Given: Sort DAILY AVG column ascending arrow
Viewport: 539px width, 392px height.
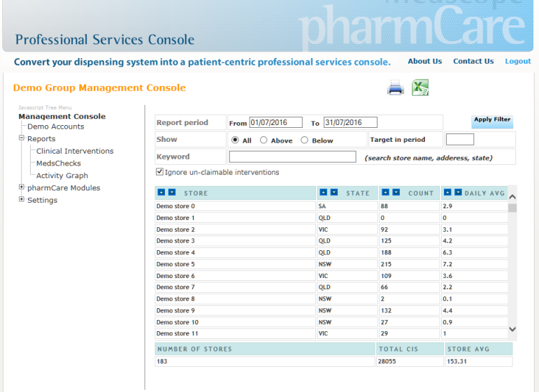Looking at the screenshot, I should tap(447, 192).
